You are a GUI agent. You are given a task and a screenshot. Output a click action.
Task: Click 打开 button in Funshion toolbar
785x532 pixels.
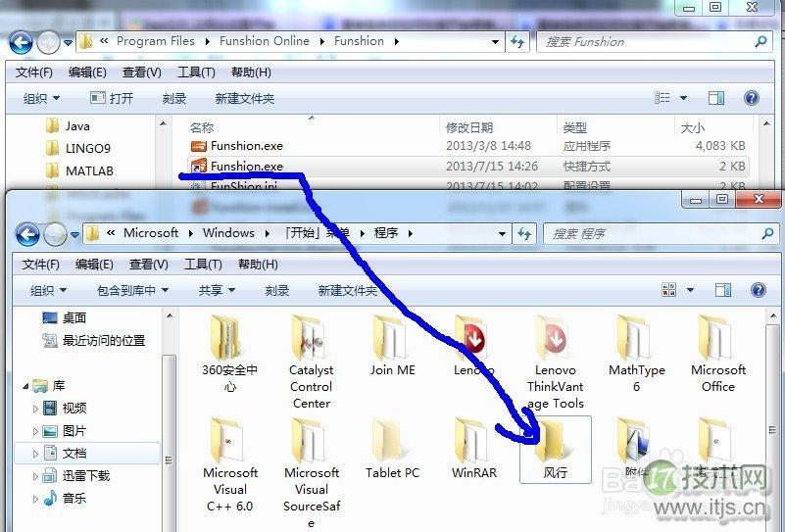pos(112,98)
